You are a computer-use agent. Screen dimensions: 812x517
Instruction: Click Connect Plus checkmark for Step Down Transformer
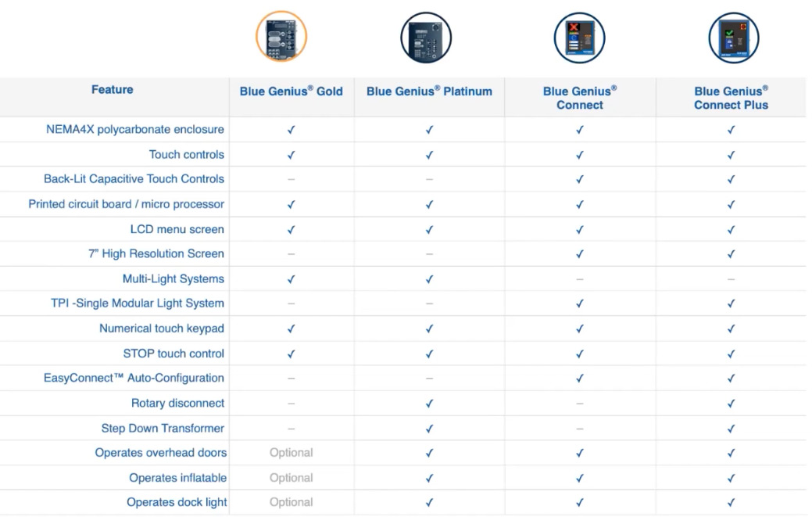tap(731, 429)
